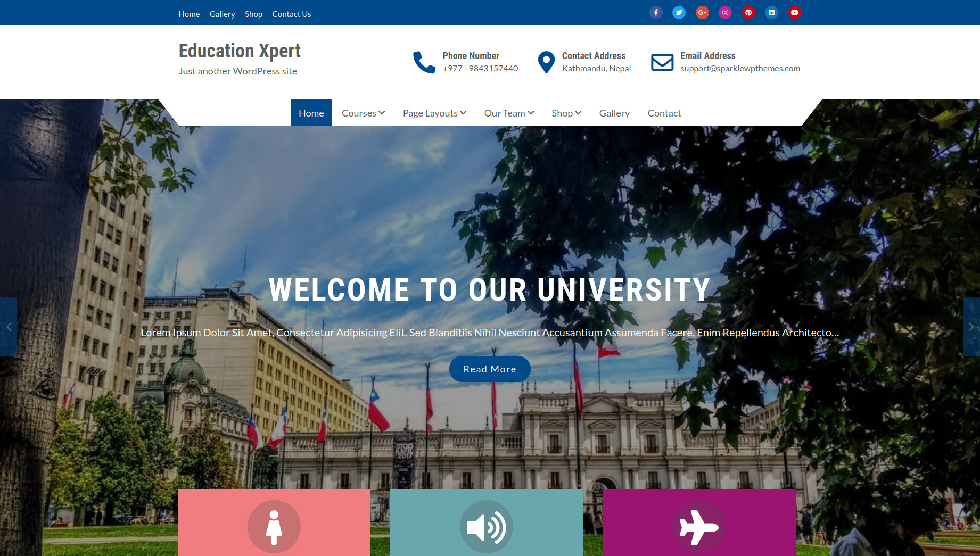980x556 pixels.
Task: Open the Page Layouts dropdown
Action: coord(434,113)
